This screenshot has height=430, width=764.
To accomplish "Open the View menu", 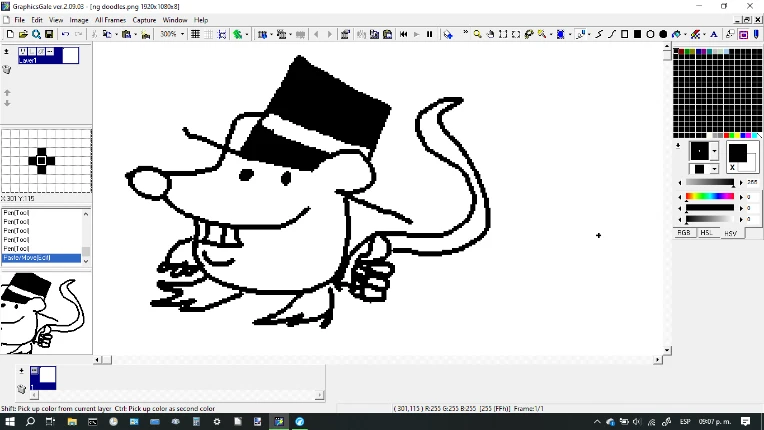I will 56,20.
